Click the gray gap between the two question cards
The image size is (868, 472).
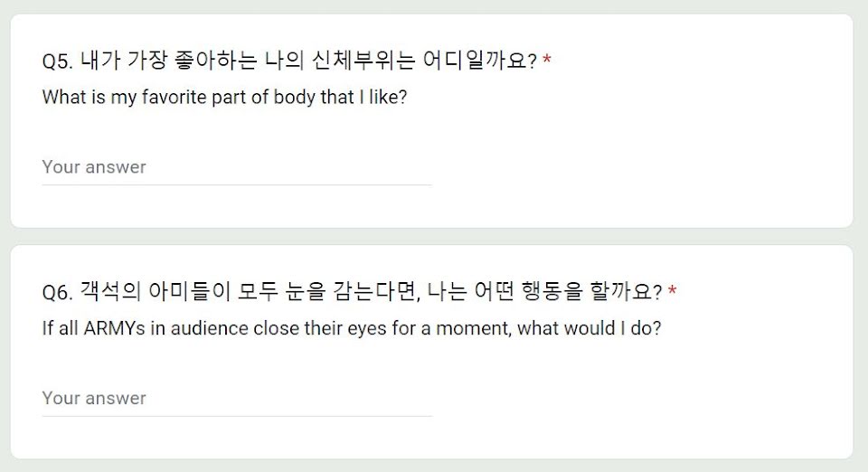point(432,236)
